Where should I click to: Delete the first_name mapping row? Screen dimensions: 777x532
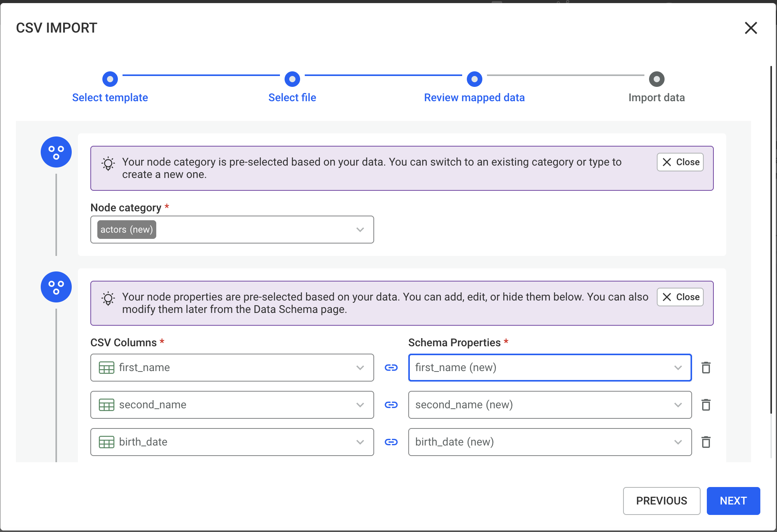click(x=706, y=367)
